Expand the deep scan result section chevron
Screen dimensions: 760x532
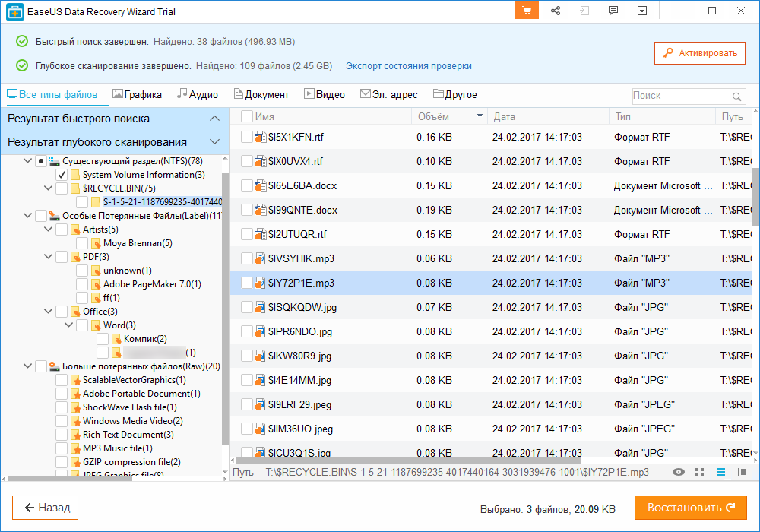(x=214, y=142)
